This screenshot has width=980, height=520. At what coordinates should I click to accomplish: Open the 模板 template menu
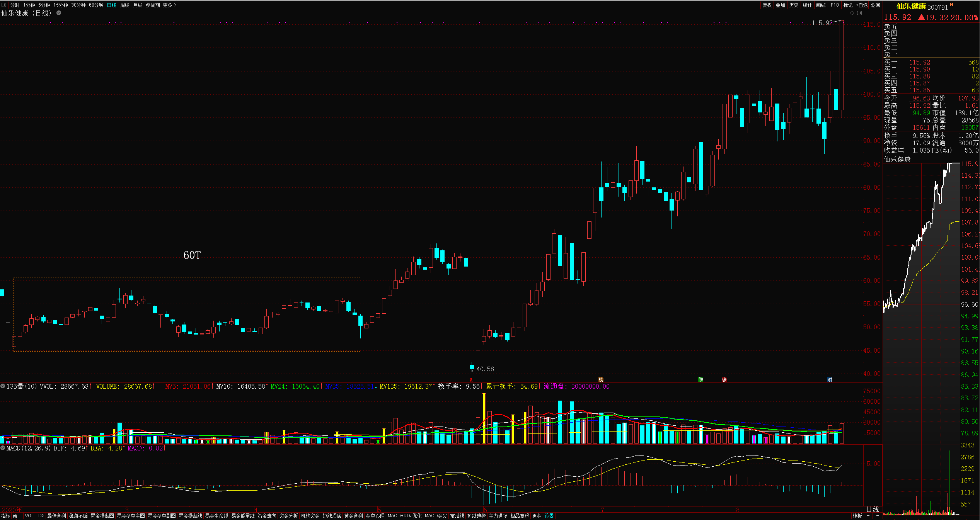coord(857,516)
